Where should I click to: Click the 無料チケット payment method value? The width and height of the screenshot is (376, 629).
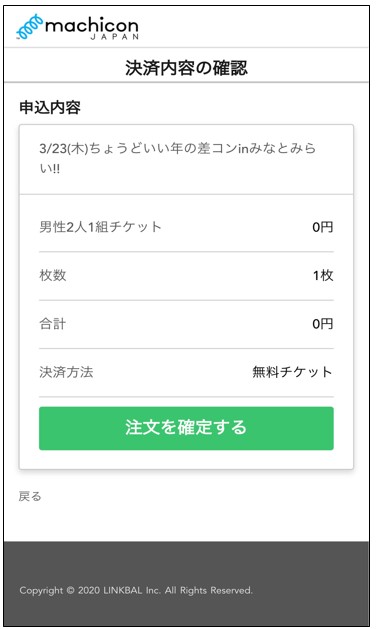[293, 372]
